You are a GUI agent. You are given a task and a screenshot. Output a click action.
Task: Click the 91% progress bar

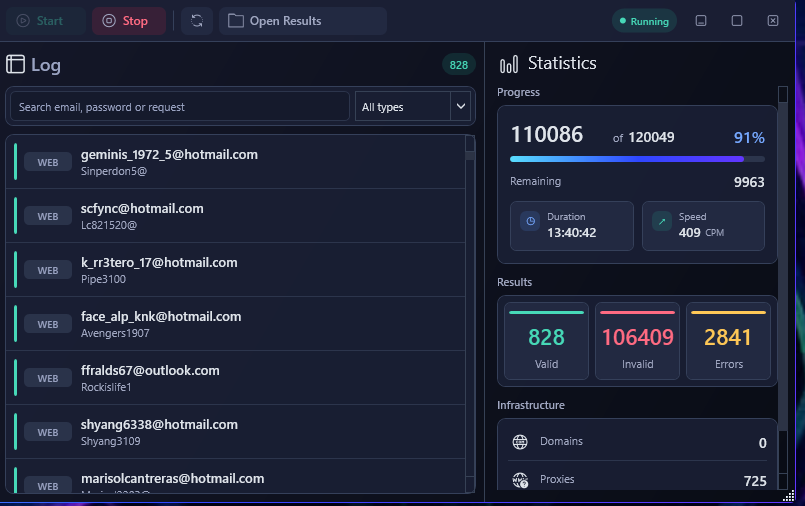coord(637,159)
